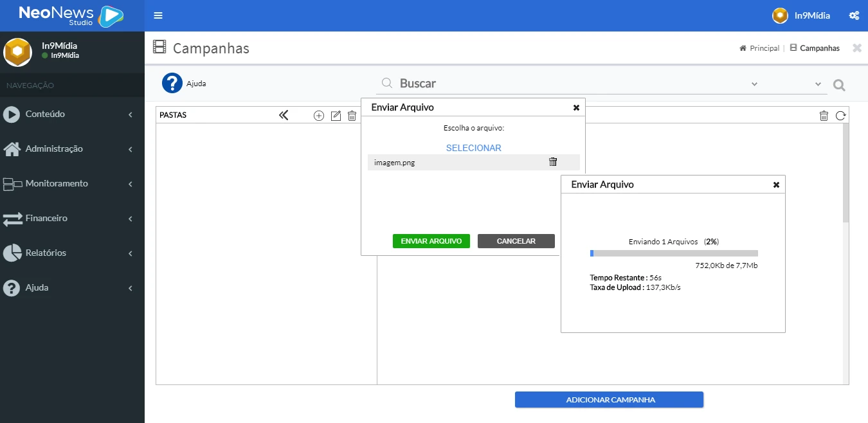Click the Financeiro arrows icon
This screenshot has width=868, height=423.
tap(12, 219)
